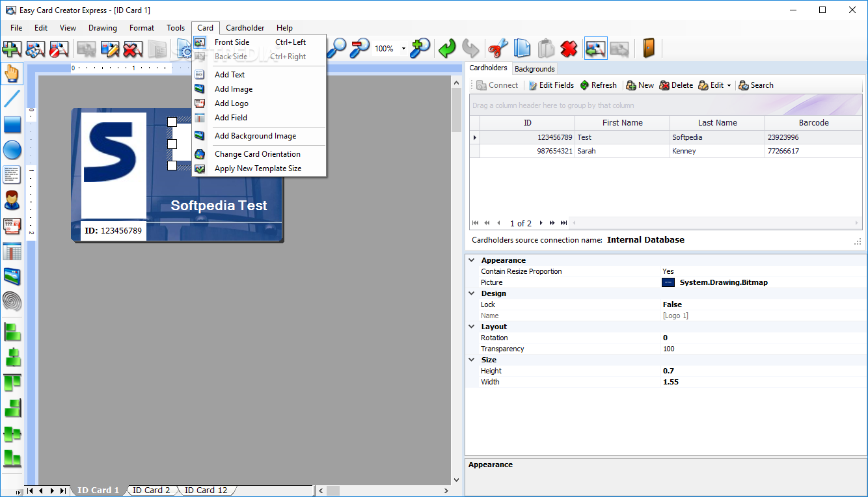
Task: Click the Search button
Action: pyautogui.click(x=756, y=85)
